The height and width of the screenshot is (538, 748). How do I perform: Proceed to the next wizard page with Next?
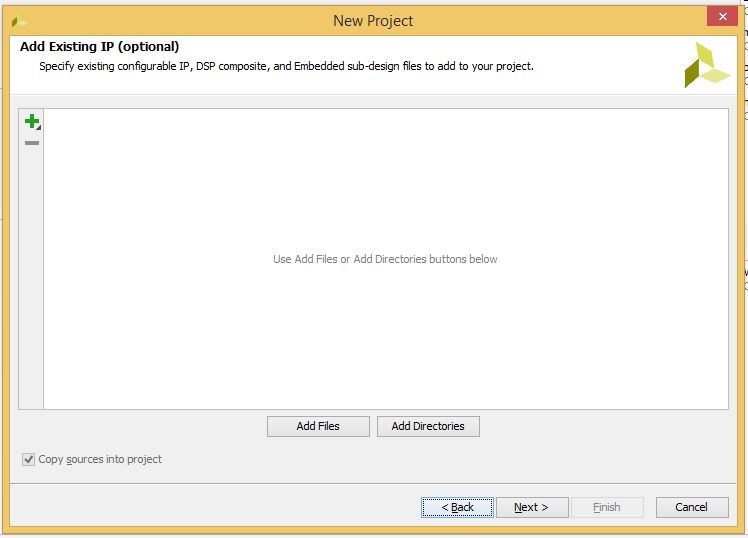coord(532,507)
